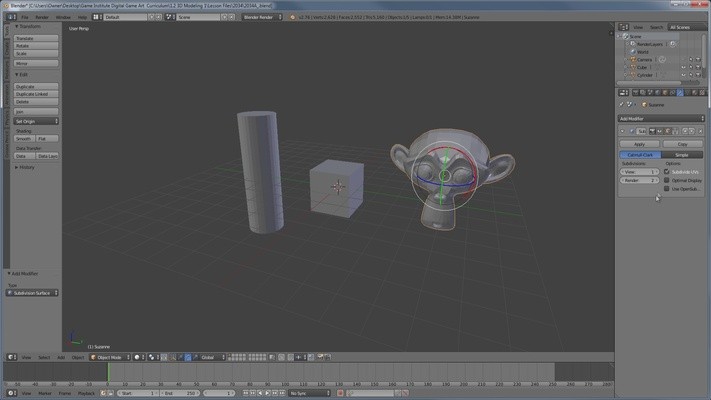711x400 pixels.
Task: Expand the History panel
Action: [24, 167]
